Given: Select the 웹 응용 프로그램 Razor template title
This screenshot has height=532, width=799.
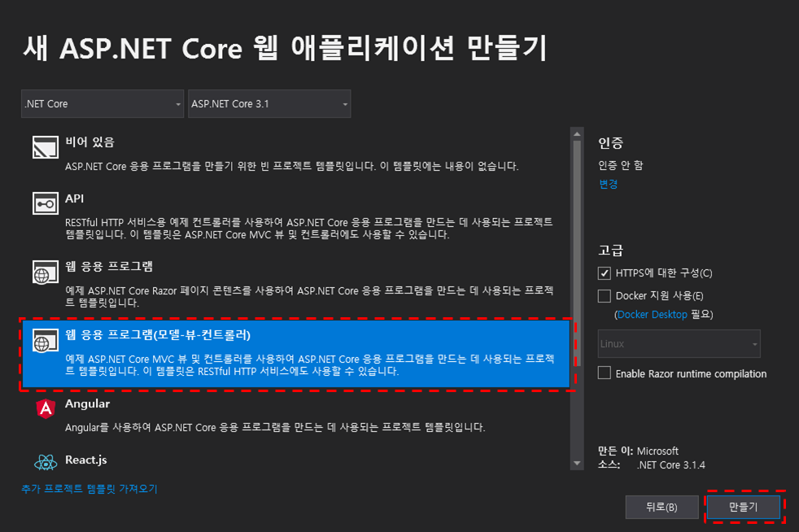Looking at the screenshot, I should [x=109, y=267].
